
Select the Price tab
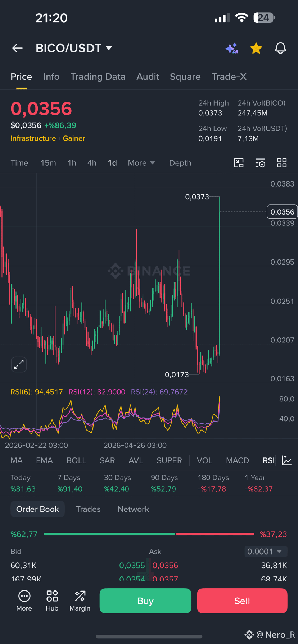click(x=21, y=77)
